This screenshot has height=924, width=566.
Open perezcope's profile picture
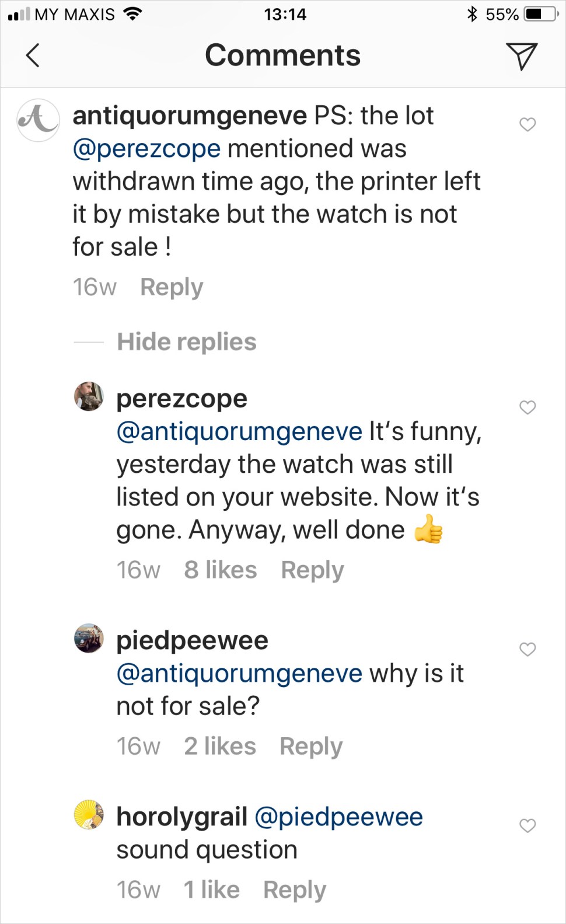point(88,397)
